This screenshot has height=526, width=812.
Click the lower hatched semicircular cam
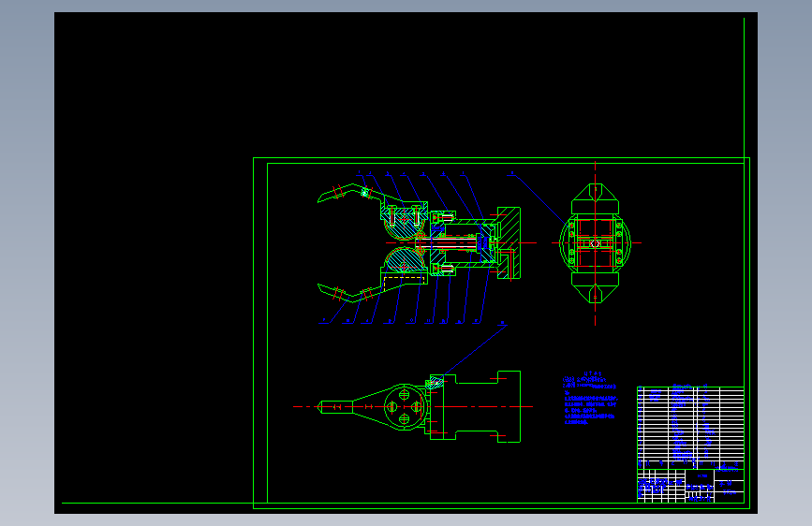pos(401,259)
